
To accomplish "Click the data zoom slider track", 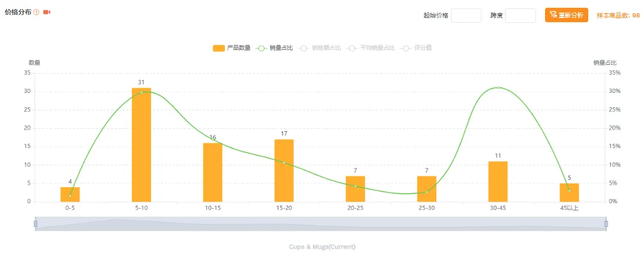I will tap(321, 224).
